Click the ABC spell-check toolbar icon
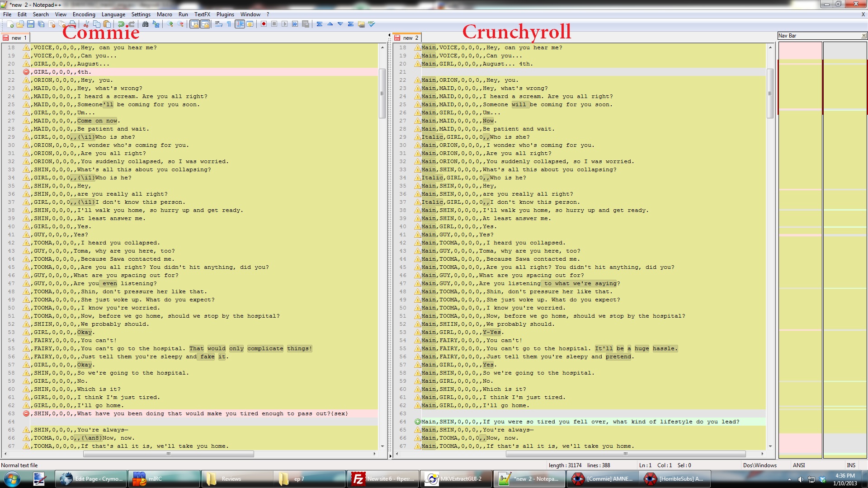This screenshot has width=868, height=488. pyautogui.click(x=372, y=24)
